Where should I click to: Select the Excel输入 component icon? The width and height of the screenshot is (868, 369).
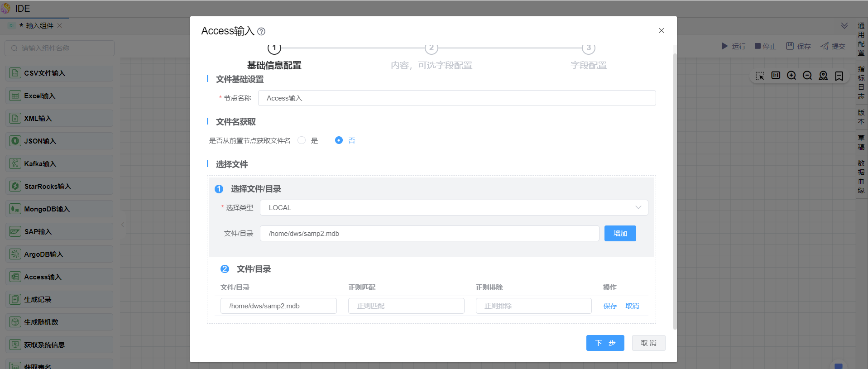[x=15, y=96]
